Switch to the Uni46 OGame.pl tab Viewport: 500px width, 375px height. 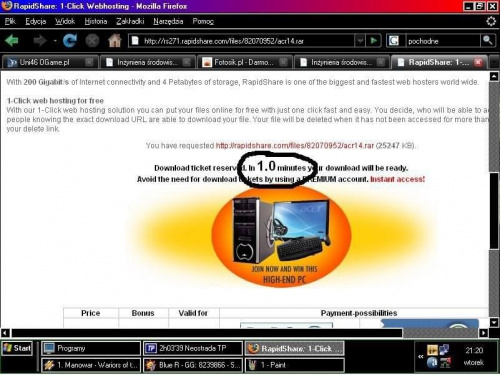point(50,62)
